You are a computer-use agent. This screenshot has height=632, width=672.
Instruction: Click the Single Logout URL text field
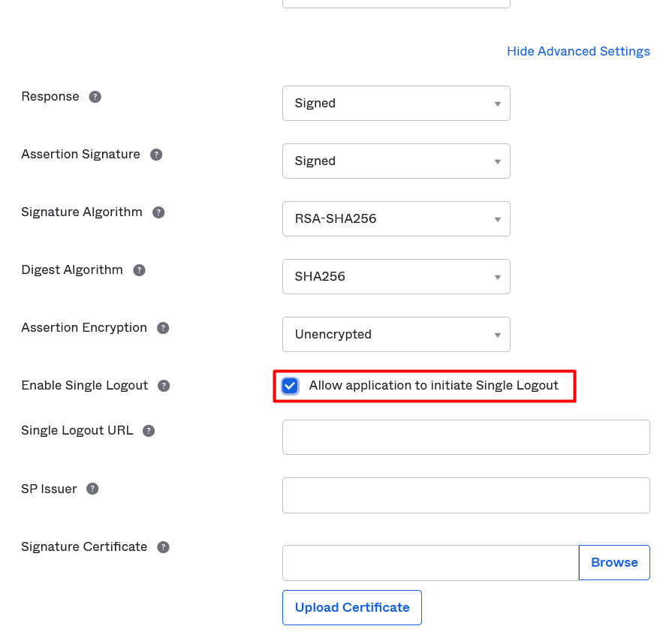pyautogui.click(x=466, y=437)
